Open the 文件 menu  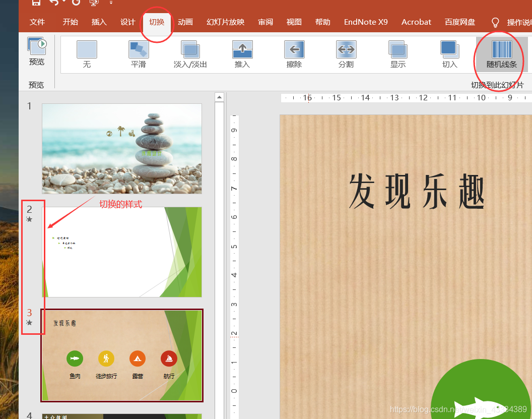pos(37,22)
